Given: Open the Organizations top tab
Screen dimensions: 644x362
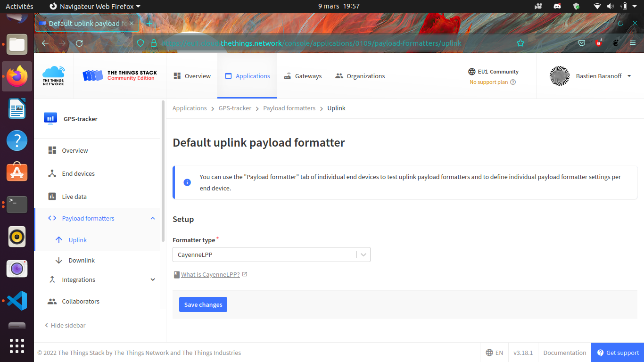Looking at the screenshot, I should (360, 76).
